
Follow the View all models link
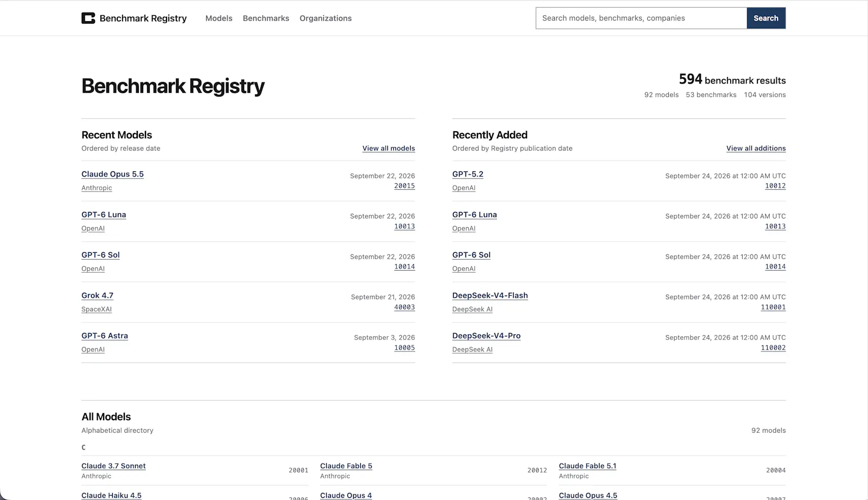pos(388,148)
